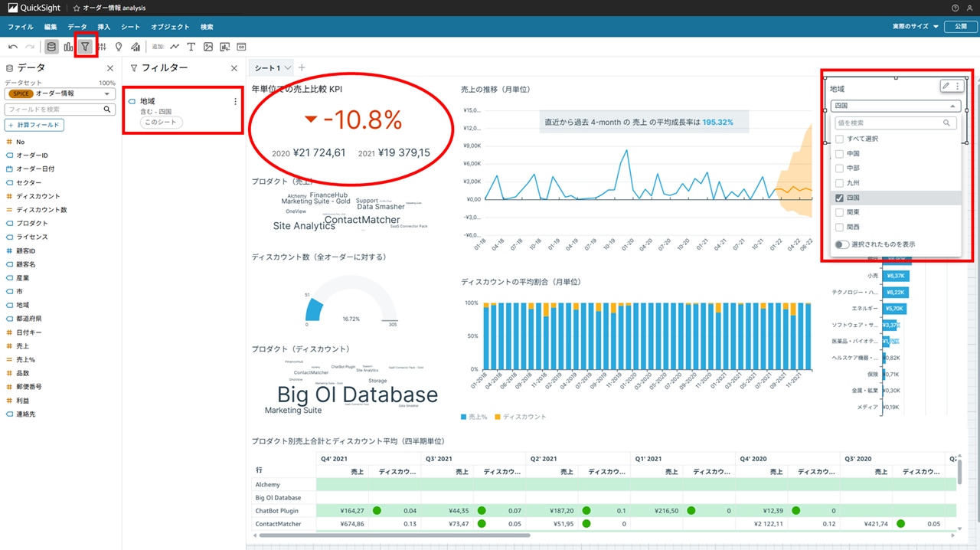Open the 実際のサイズ zoom dropdown
The image size is (980, 550).
[915, 27]
